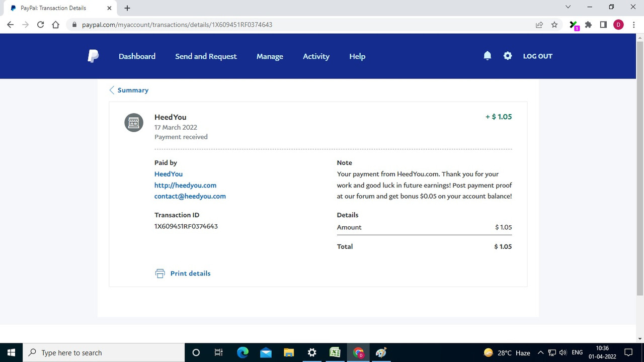This screenshot has width=644, height=362.
Task: Click the 17 March 2022 date
Action: tap(176, 127)
